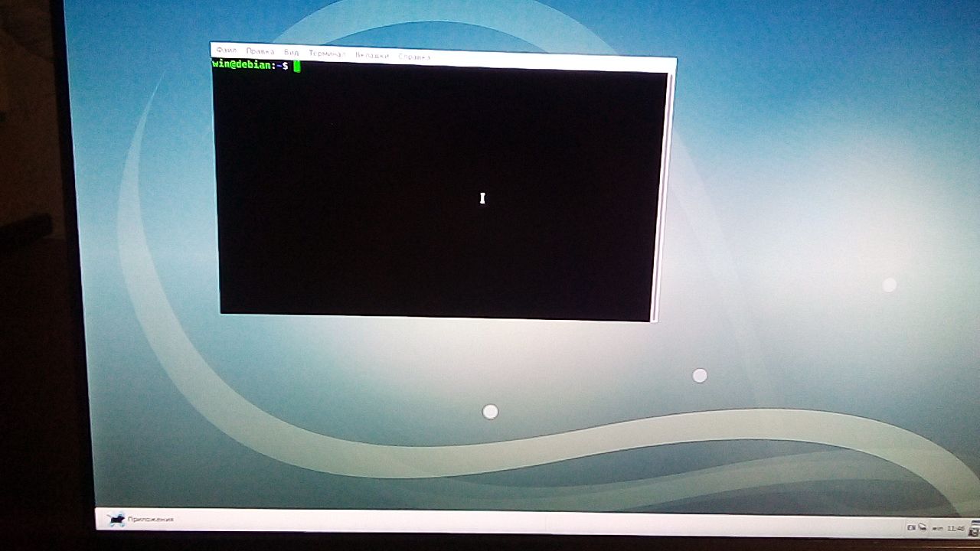Click the network connection tray icon
980x551 pixels.
(923, 527)
